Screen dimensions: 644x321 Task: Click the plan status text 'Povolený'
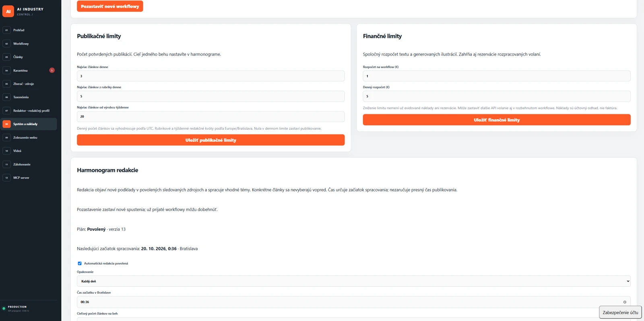pyautogui.click(x=96, y=229)
